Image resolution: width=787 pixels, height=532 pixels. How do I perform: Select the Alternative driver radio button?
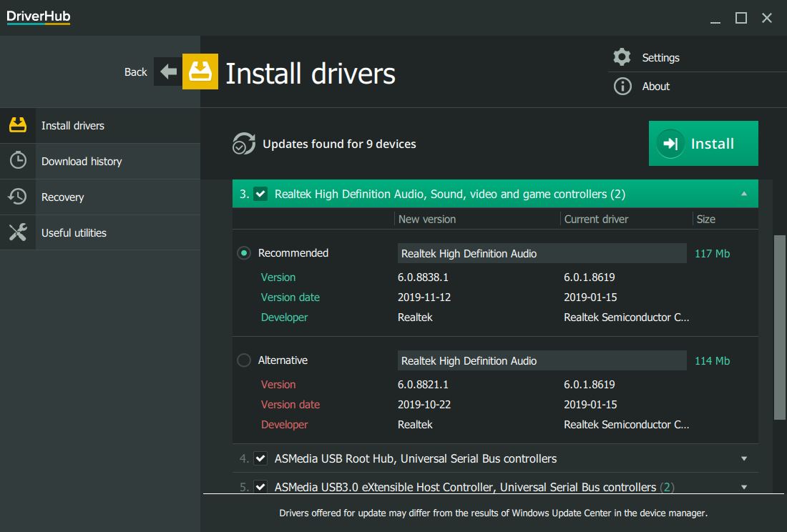[244, 360]
